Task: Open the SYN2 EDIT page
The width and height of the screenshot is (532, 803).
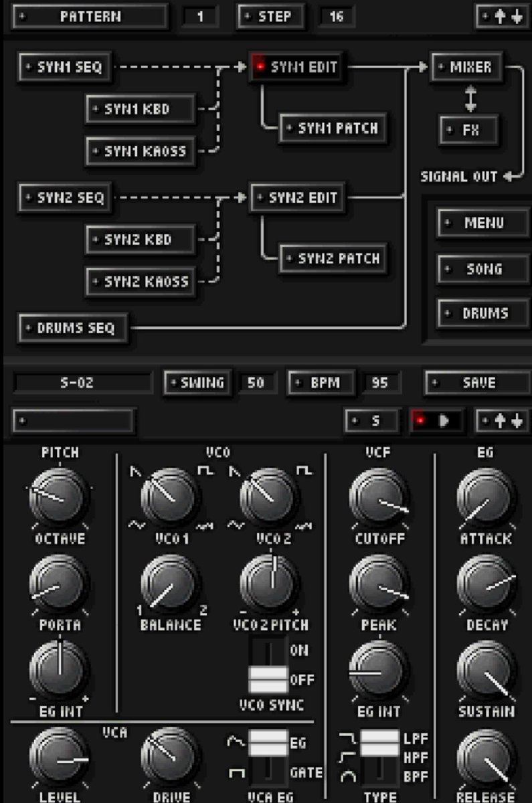Action: (298, 198)
